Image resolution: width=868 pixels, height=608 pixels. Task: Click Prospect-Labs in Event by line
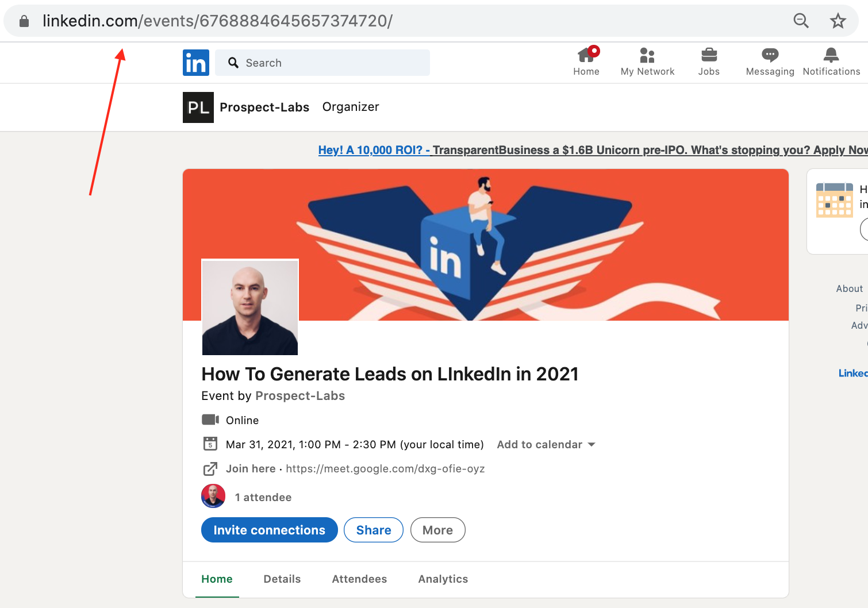tap(300, 396)
